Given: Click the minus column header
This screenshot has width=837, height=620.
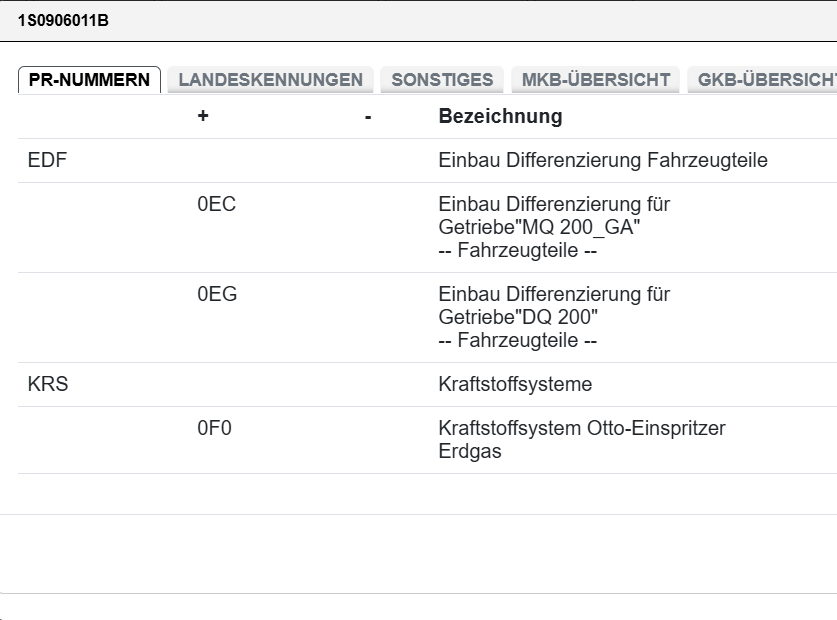Looking at the screenshot, I should click(366, 117).
